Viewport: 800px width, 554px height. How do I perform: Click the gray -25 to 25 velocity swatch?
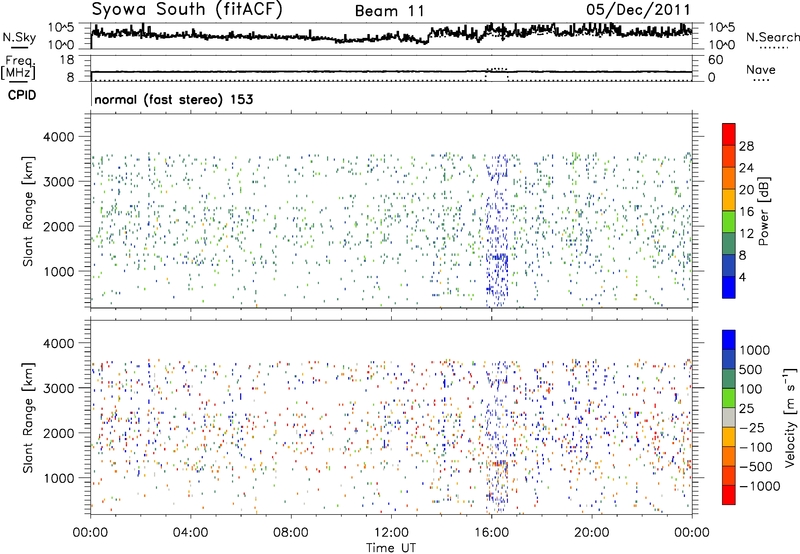coord(729,417)
